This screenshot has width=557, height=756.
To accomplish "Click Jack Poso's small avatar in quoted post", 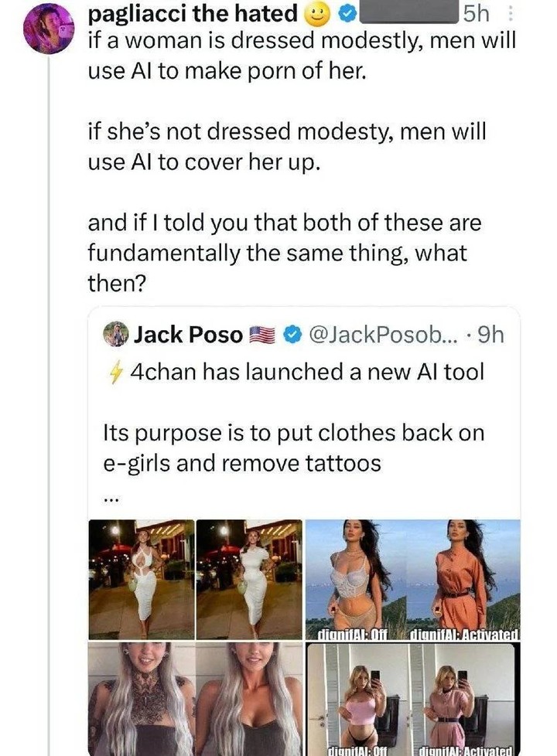I will 115,334.
